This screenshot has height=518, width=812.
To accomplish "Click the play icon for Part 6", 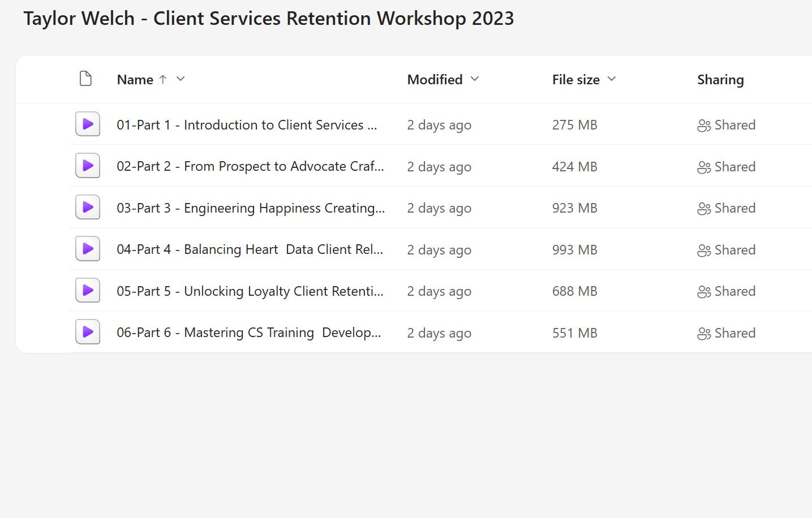I will [x=87, y=332].
